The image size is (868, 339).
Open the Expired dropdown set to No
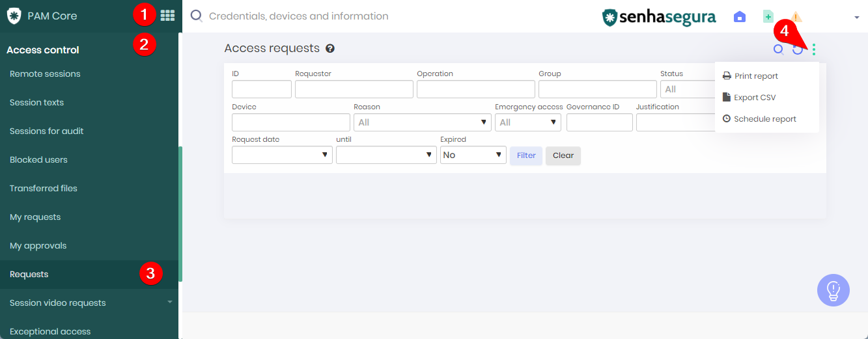coord(473,155)
